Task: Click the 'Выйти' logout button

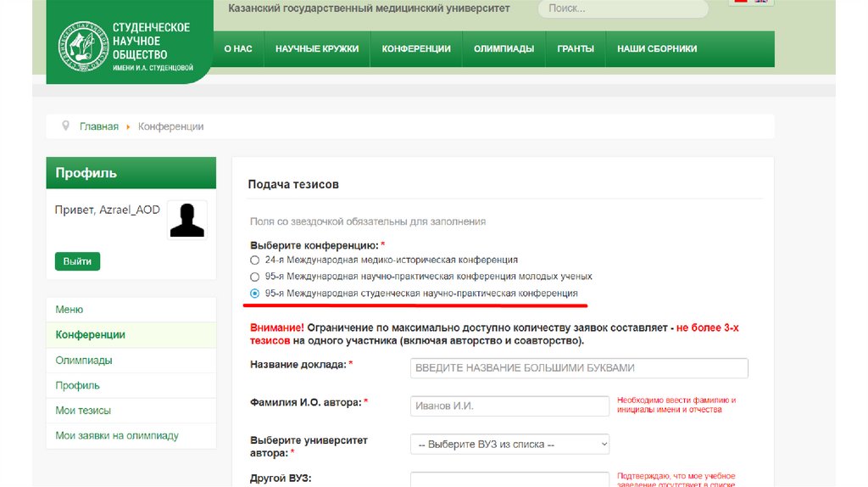Action: click(77, 261)
